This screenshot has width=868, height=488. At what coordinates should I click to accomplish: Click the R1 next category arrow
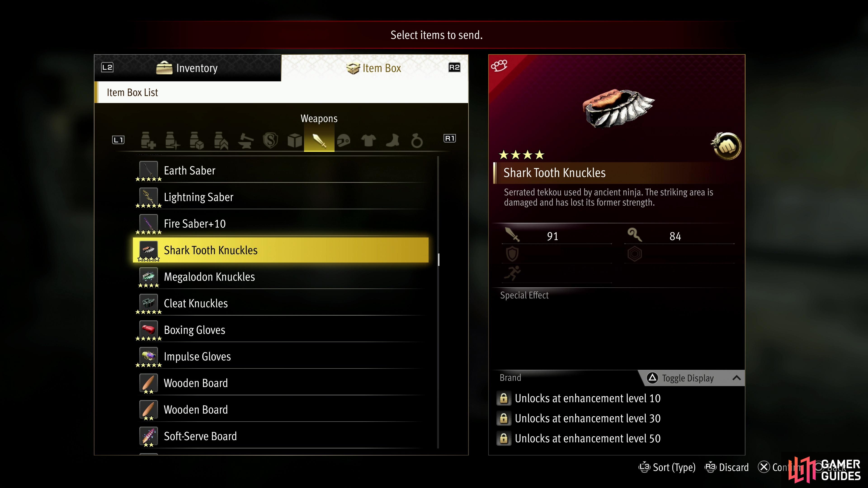pos(450,138)
